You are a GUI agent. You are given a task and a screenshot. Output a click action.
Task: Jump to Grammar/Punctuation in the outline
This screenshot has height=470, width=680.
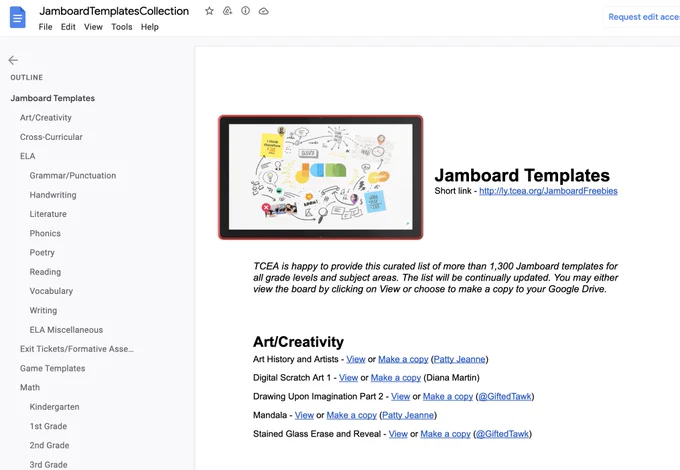click(x=73, y=176)
